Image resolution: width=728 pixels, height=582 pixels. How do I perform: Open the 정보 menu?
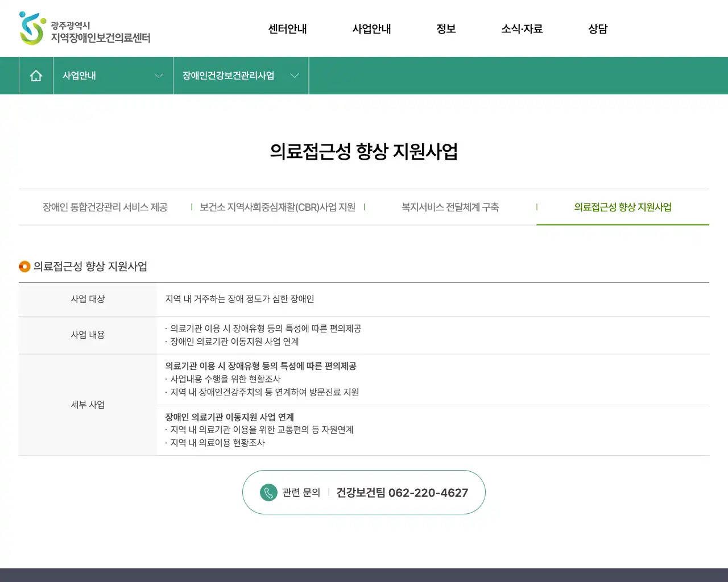click(446, 28)
